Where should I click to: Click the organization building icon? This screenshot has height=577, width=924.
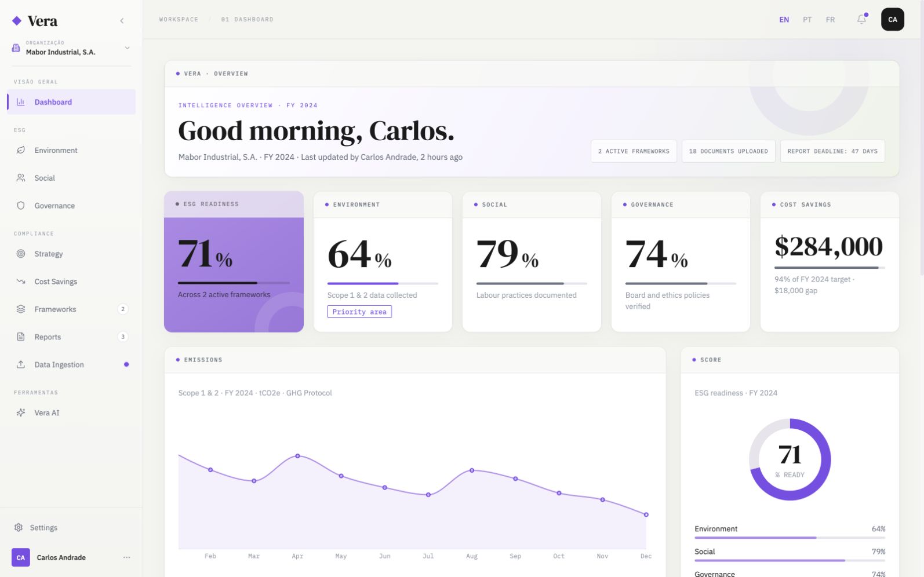pos(16,48)
